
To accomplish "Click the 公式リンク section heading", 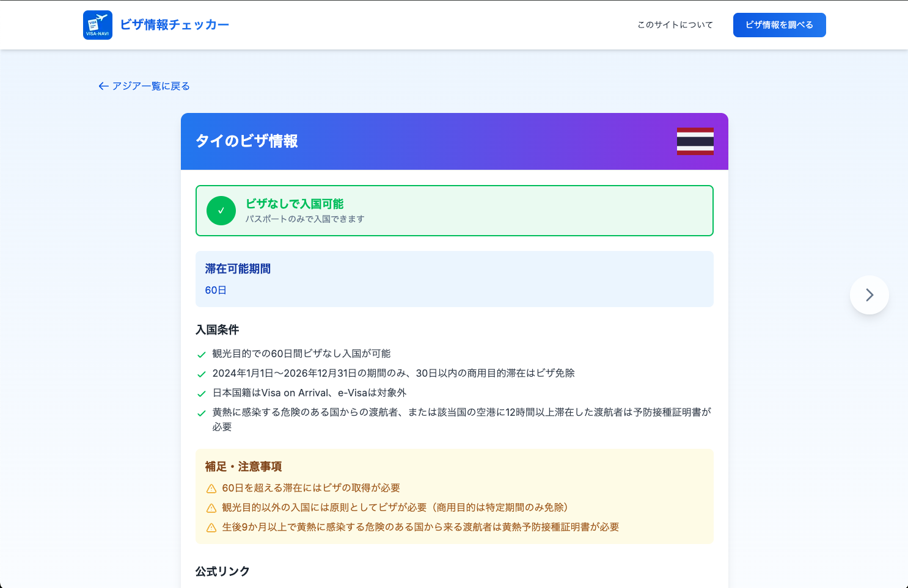I will (x=222, y=572).
